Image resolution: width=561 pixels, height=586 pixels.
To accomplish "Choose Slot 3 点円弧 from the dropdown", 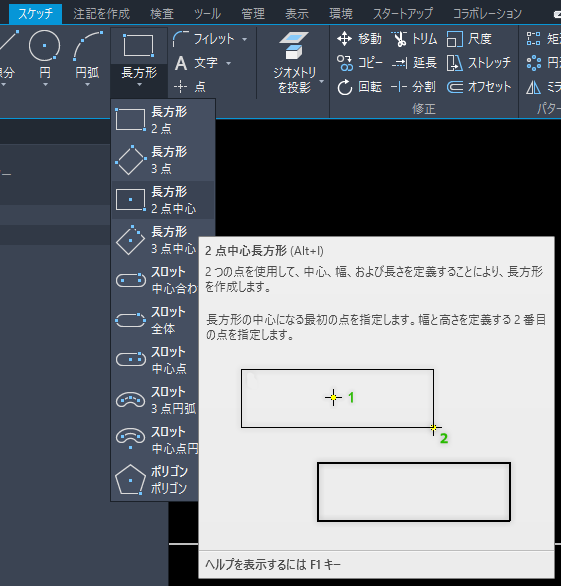I will coord(155,400).
